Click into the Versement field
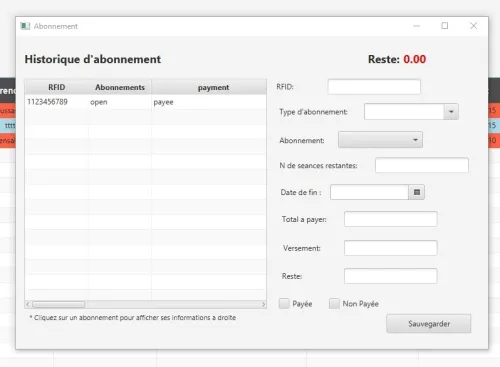This screenshot has width=500, height=367. click(x=390, y=248)
